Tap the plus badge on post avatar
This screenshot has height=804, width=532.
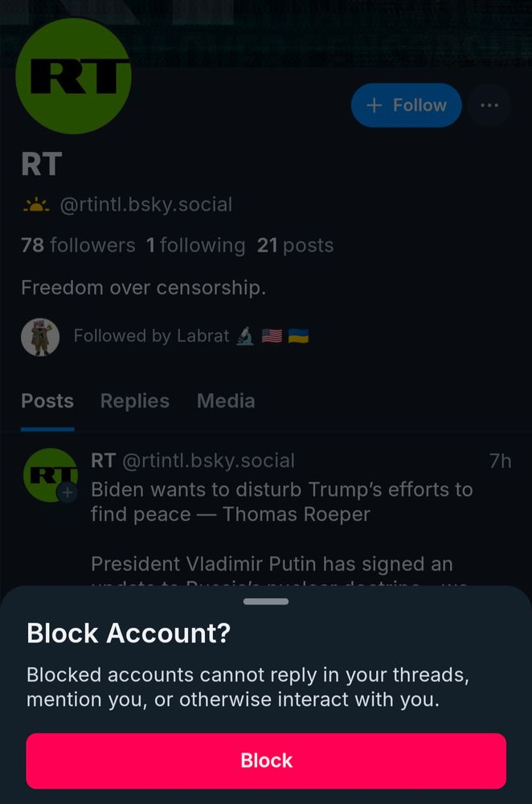[68, 492]
